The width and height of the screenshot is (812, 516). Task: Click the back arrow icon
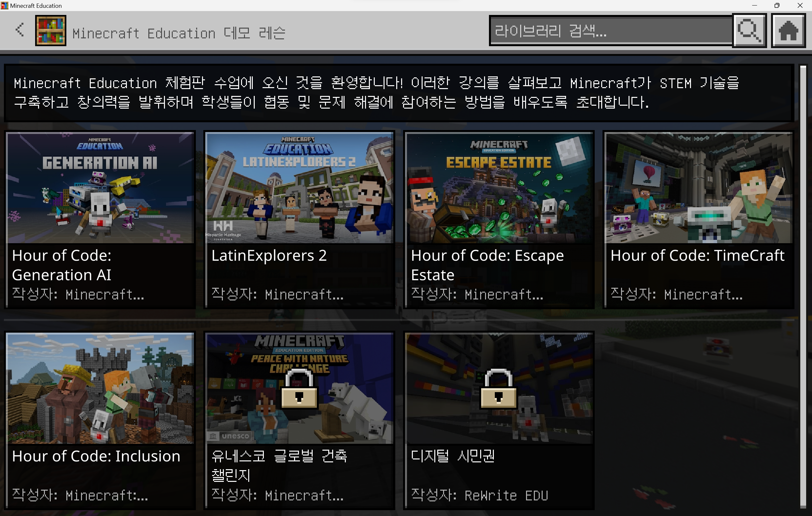(x=20, y=30)
